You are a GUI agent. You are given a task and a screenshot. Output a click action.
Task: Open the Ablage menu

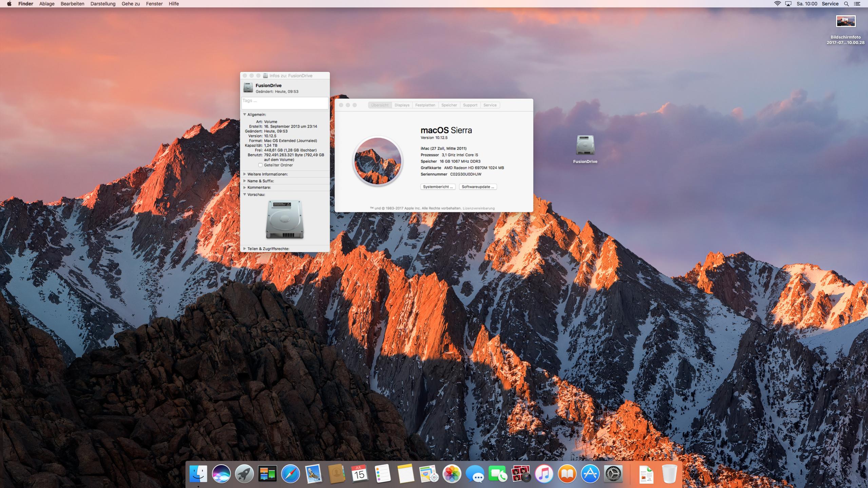coord(47,4)
